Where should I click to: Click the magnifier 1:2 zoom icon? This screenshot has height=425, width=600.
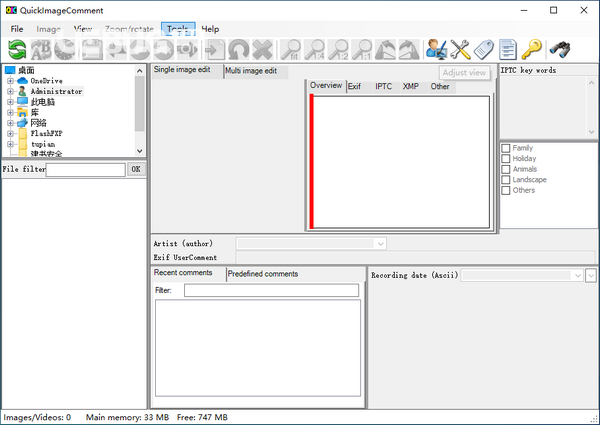(x=338, y=50)
